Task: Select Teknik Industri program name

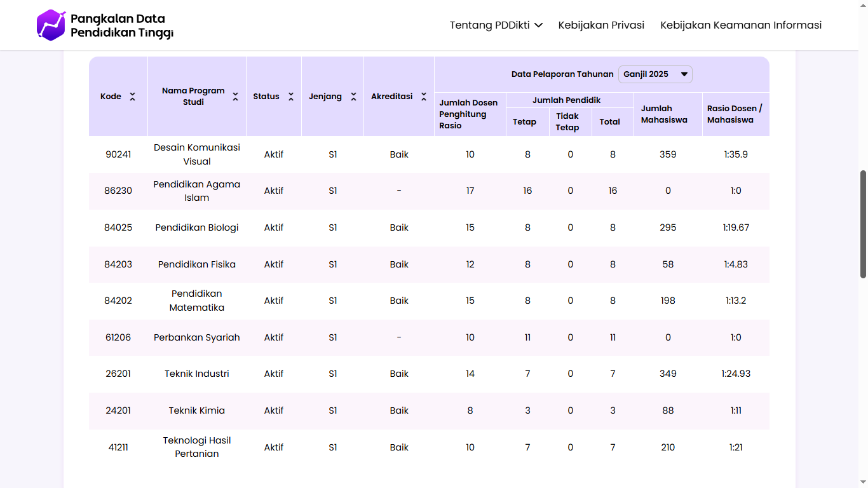Action: point(197,374)
